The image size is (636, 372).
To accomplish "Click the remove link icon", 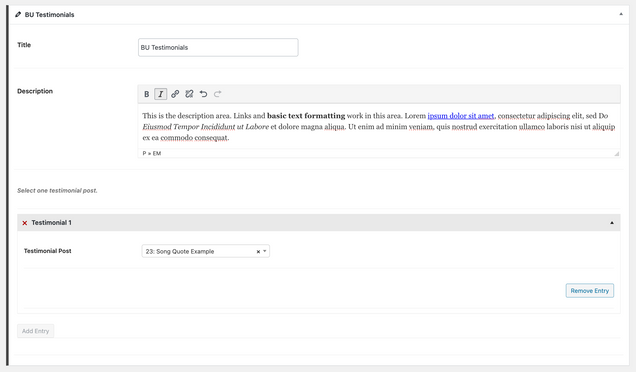I will click(189, 94).
